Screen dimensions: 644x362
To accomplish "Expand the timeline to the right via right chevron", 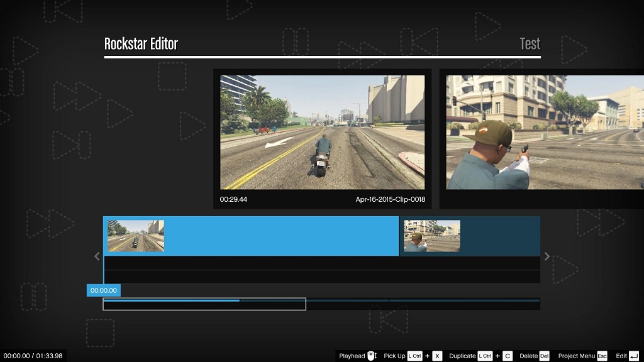I will pyautogui.click(x=547, y=256).
